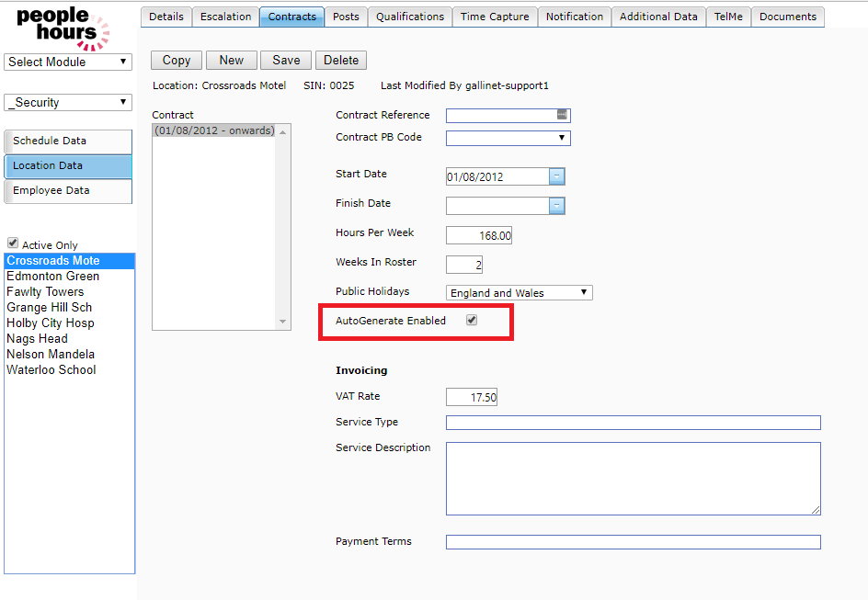Select the 01/08/2012 - onwards contract

point(214,131)
